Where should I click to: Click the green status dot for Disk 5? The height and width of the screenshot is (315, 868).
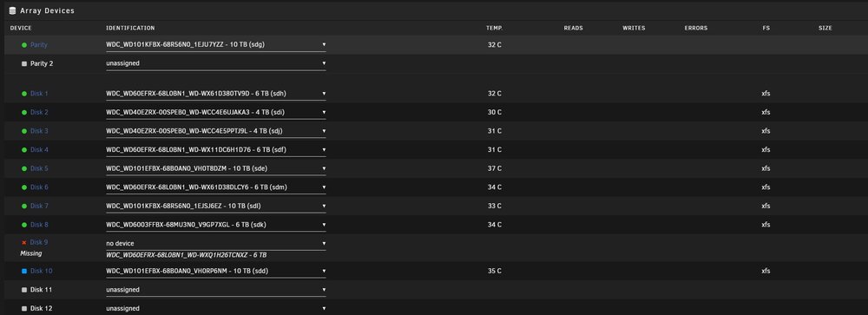pos(24,168)
